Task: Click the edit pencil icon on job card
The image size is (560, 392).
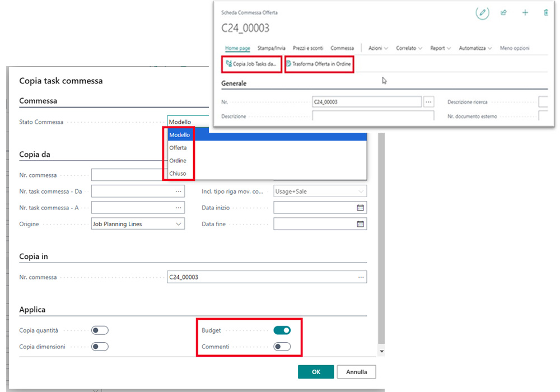Action: coord(482,13)
